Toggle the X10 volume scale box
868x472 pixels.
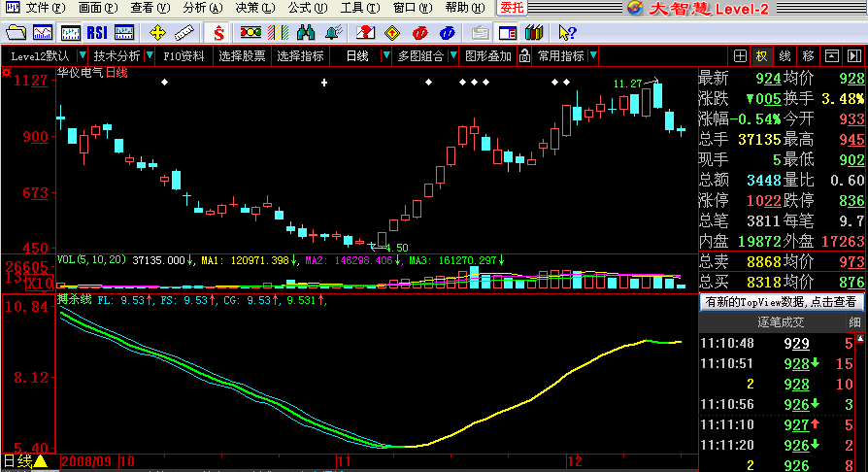tap(39, 283)
